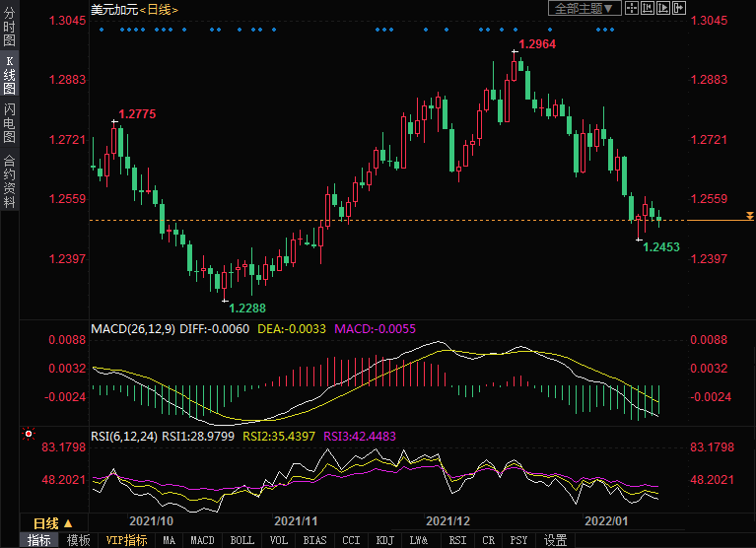Click the <日线> label beside 美元加元 title
The image size is (756, 548).
point(159,9)
